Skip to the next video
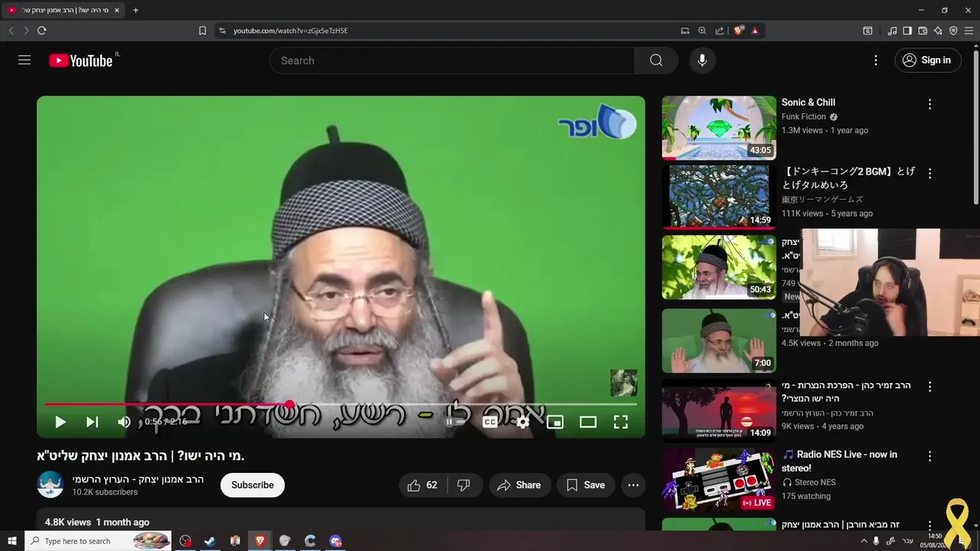The height and width of the screenshot is (551, 980). point(92,422)
